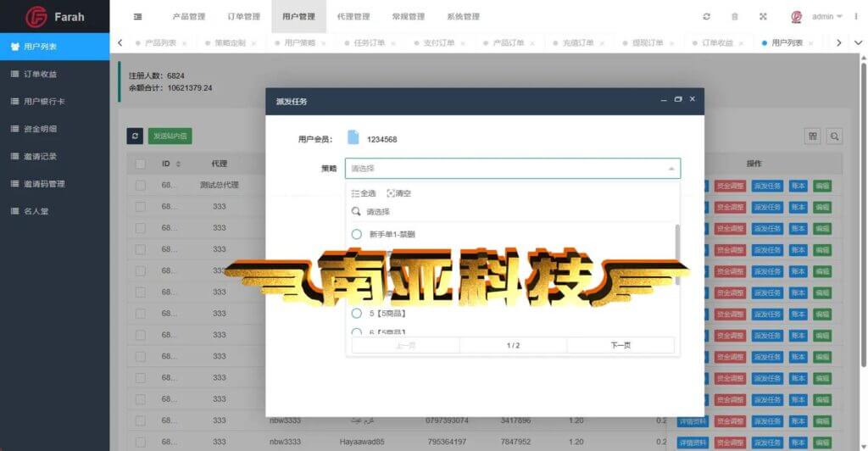868x451 pixels.
Task: Click 资金调整 in the 测试总代理 row
Action: (730, 186)
